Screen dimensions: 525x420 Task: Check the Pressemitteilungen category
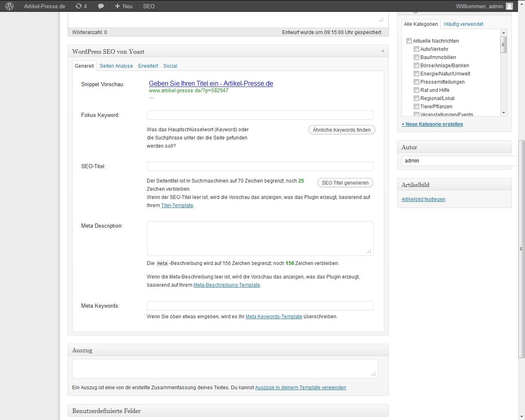[416, 82]
